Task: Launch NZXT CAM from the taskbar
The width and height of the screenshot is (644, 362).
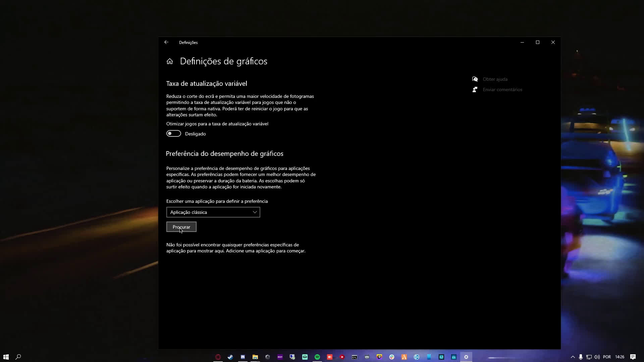Action: pyautogui.click(x=280, y=357)
